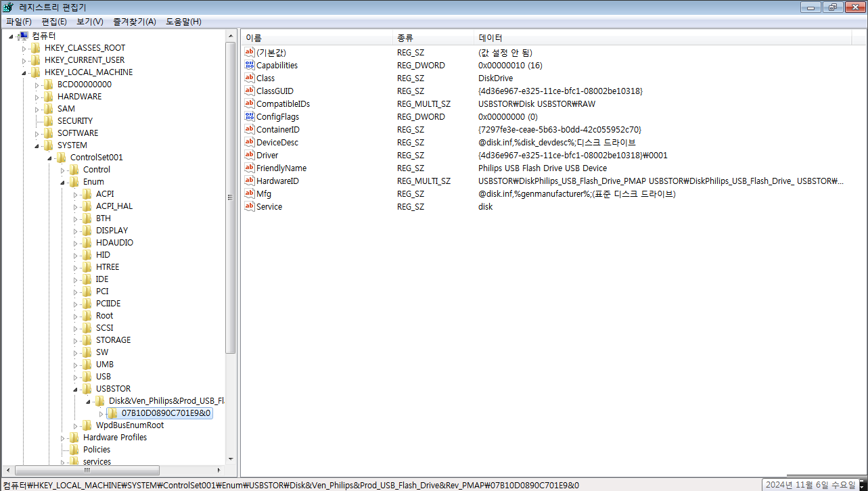The height and width of the screenshot is (491, 868).
Task: Click the HARDWARE folder icon
Action: tap(49, 97)
